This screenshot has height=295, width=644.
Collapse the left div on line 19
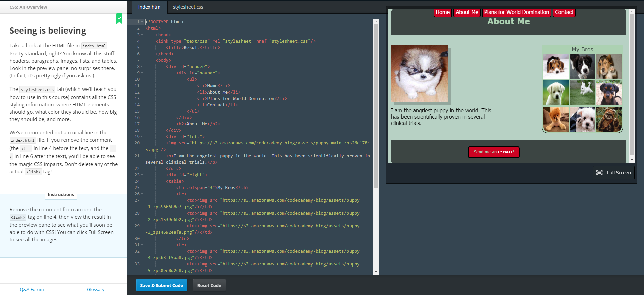(142, 137)
